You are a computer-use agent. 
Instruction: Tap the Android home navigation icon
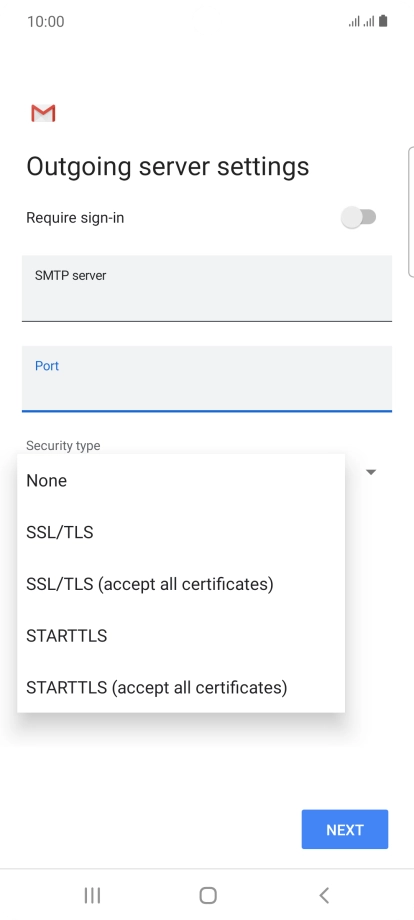coord(208,895)
